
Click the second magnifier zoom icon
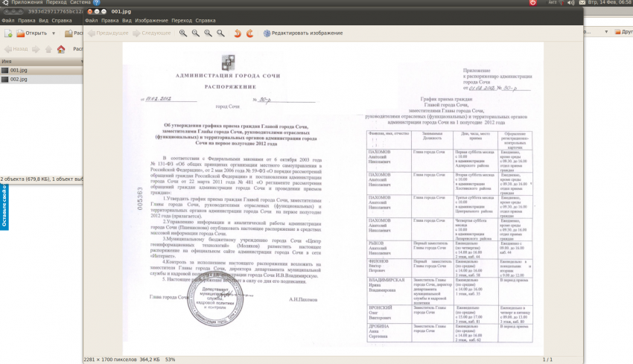(x=196, y=33)
